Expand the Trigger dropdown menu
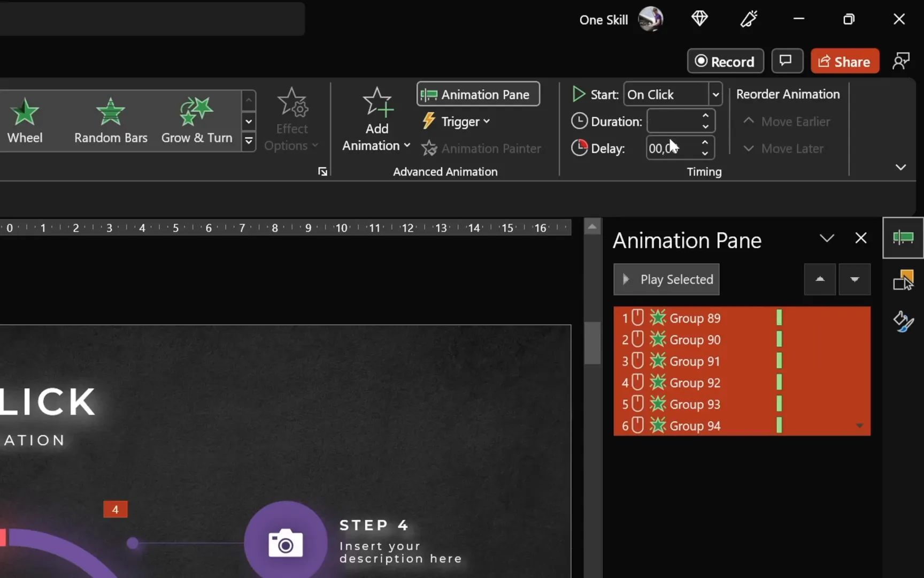The width and height of the screenshot is (924, 578). 464,121
